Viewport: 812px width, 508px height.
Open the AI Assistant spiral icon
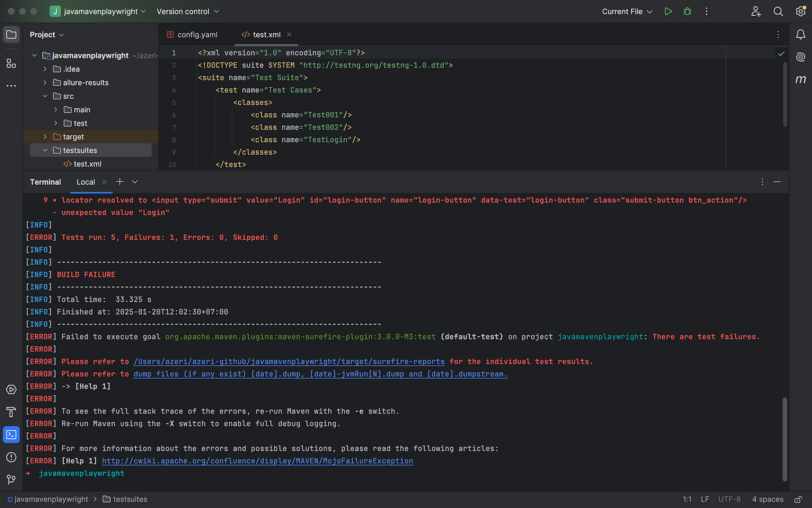point(800,56)
